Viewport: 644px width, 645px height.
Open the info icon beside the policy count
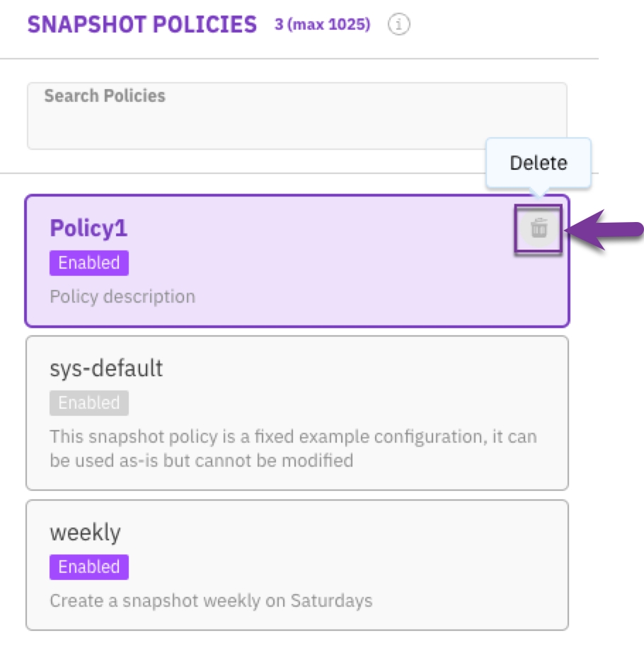398,24
